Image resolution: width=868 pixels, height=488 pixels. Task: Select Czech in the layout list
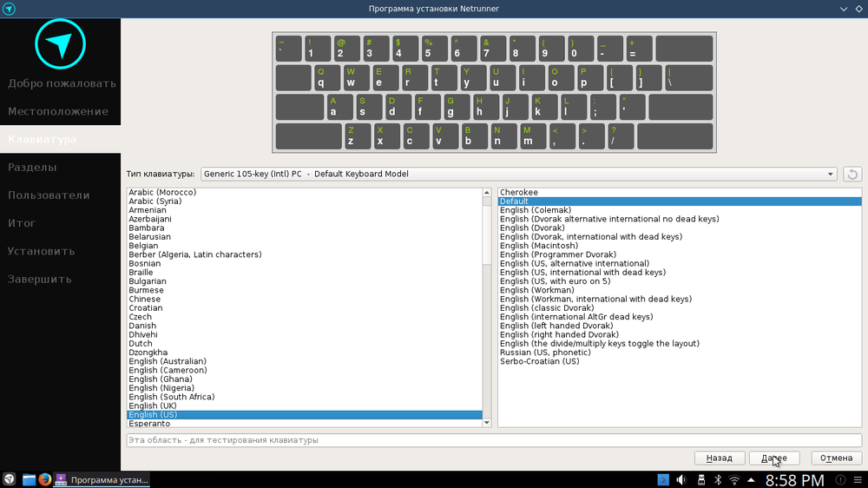tap(305, 317)
